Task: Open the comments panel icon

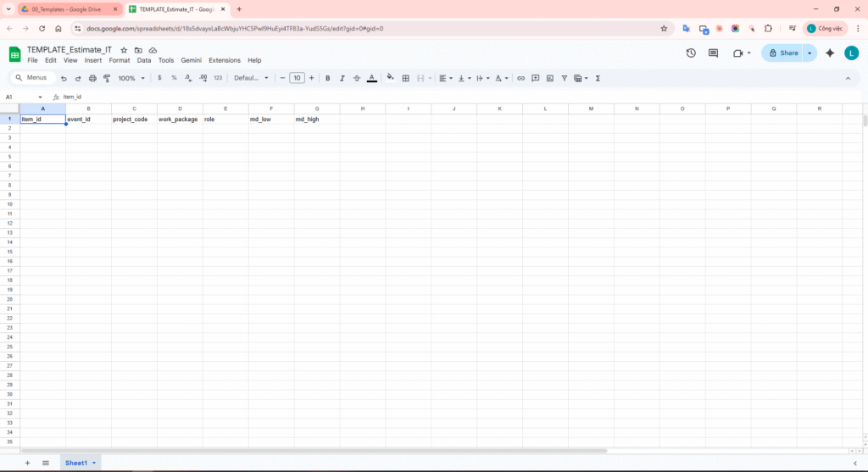Action: pyautogui.click(x=713, y=53)
